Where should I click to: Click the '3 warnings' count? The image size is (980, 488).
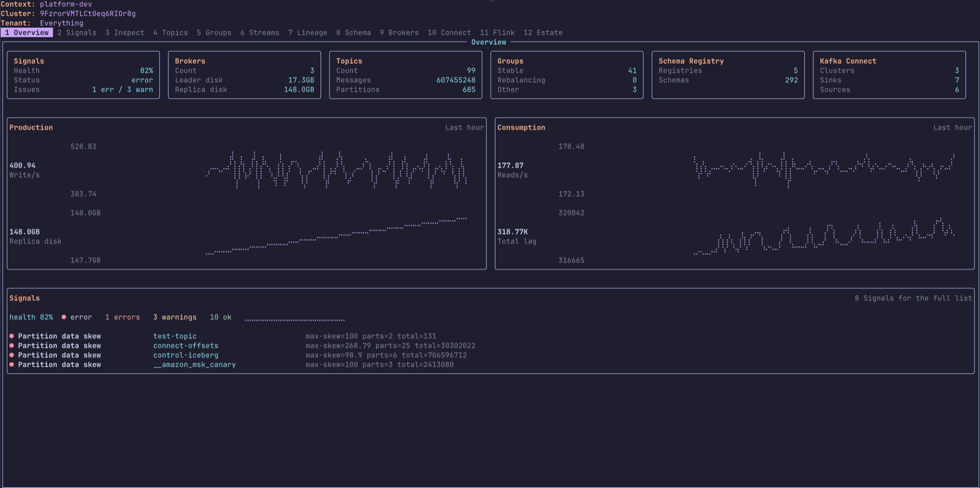[x=175, y=317]
